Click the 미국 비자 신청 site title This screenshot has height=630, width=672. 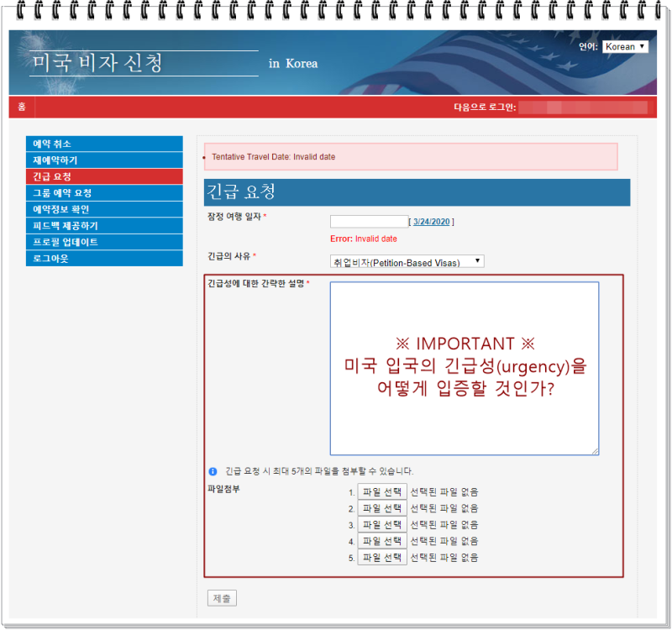coord(97,62)
